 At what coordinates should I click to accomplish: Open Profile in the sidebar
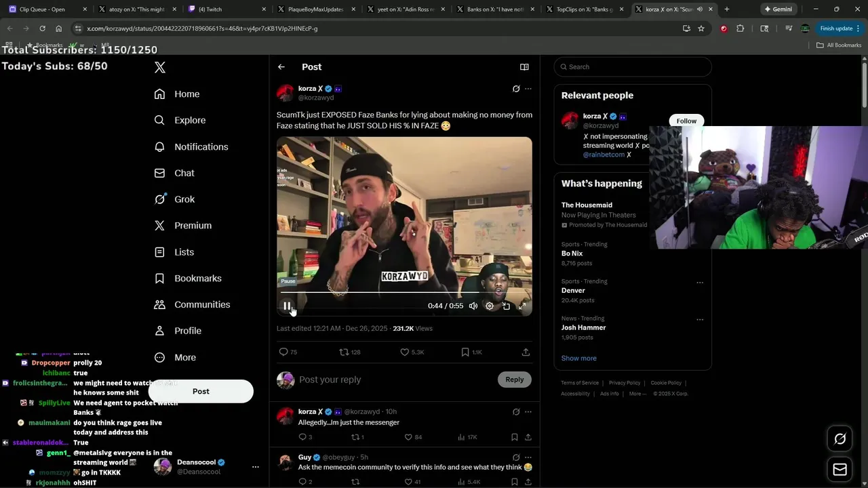click(x=178, y=331)
